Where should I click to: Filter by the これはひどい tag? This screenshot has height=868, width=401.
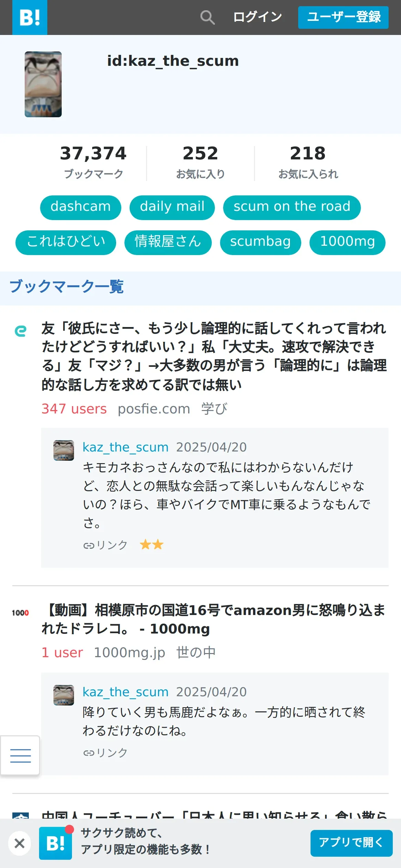66,242
